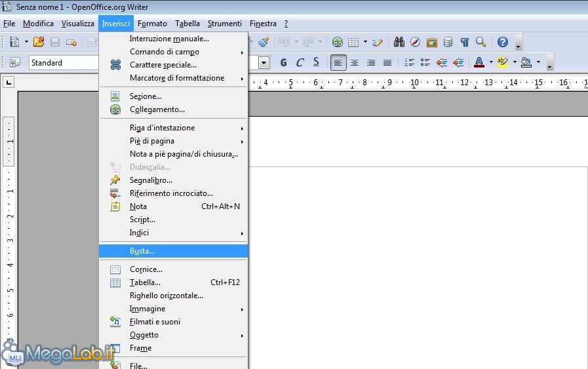The image size is (588, 369).
Task: Open the Table toolbar dropdown arrow
Action: (x=365, y=42)
